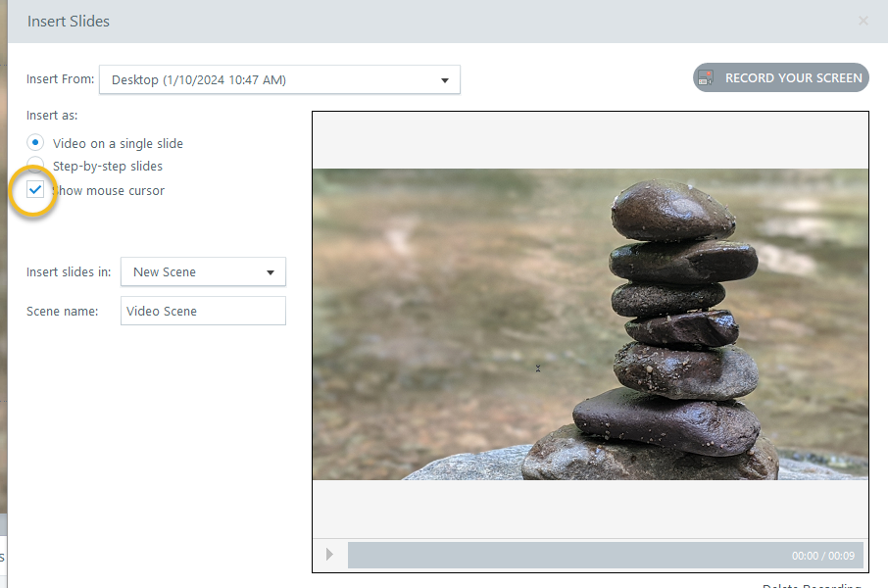Image resolution: width=888 pixels, height=588 pixels.
Task: Open the Insert slides in dropdown arrow
Action: click(271, 272)
